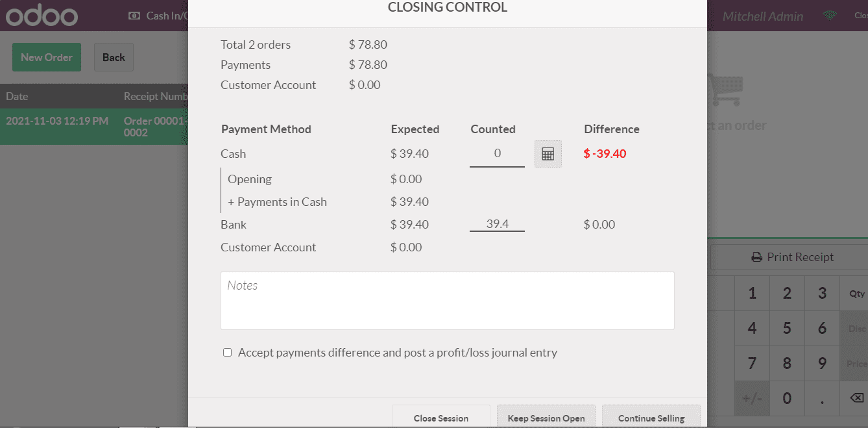Screen dimensions: 868x428
Task: Click the Cash In/Out button
Action: [x=158, y=16]
